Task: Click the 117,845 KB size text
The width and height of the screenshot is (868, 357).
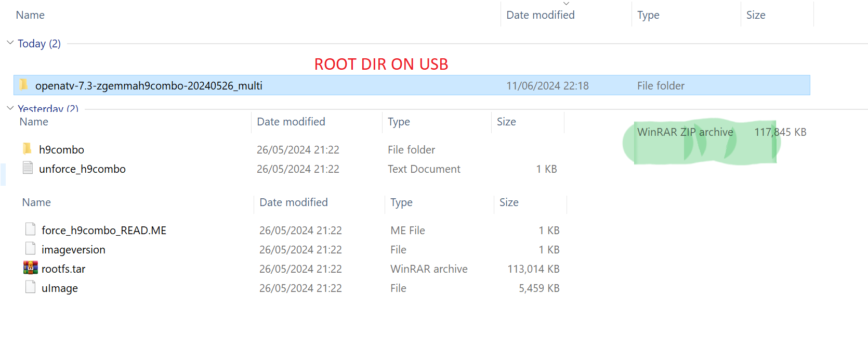Action: point(780,132)
